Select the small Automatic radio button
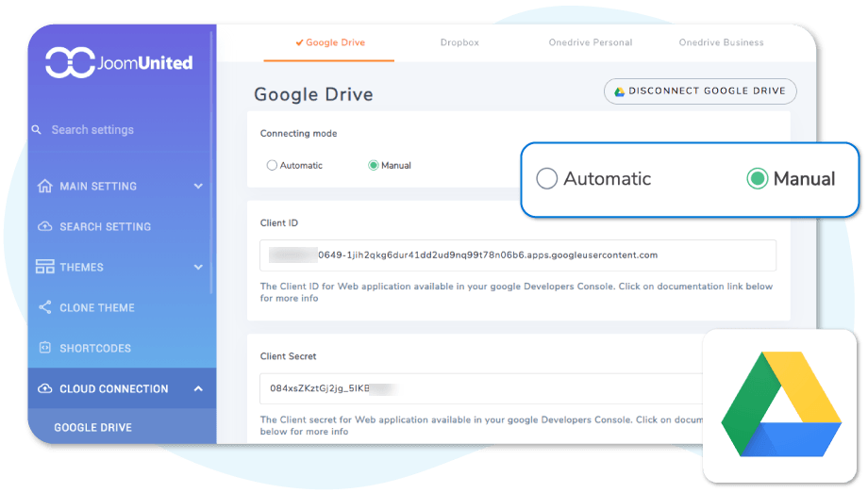The height and width of the screenshot is (493, 868). 272,166
